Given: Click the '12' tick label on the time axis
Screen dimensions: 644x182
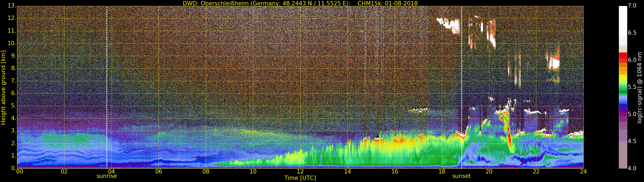Looking at the screenshot, I should click(300, 171).
